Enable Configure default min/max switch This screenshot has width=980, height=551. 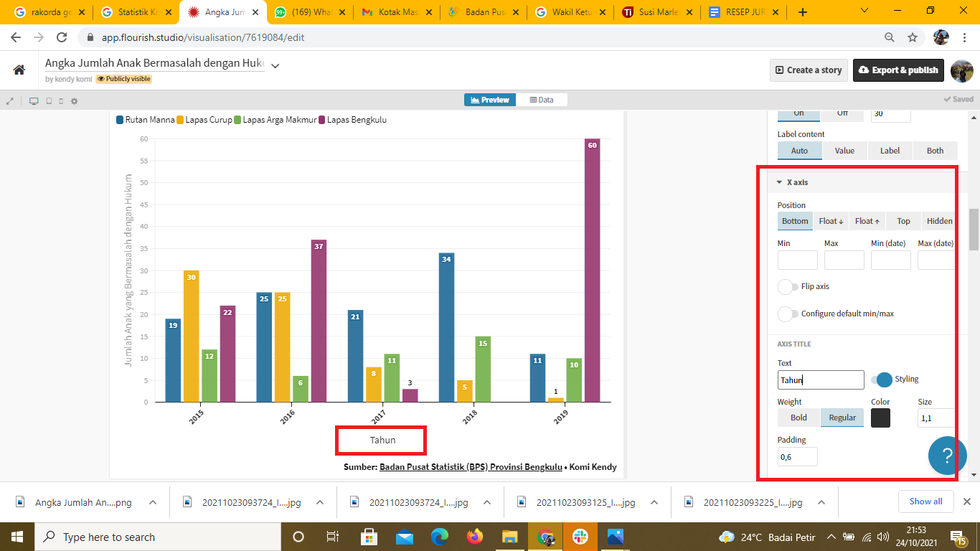coord(788,314)
